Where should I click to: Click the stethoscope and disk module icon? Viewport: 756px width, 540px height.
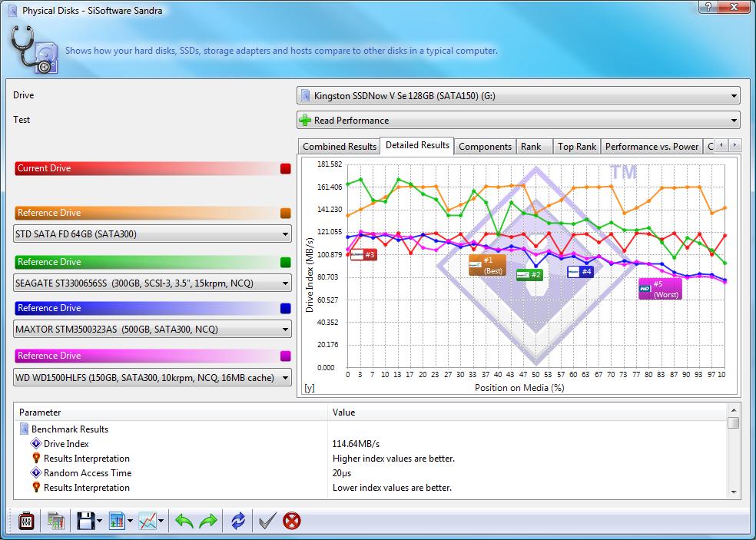(x=35, y=50)
